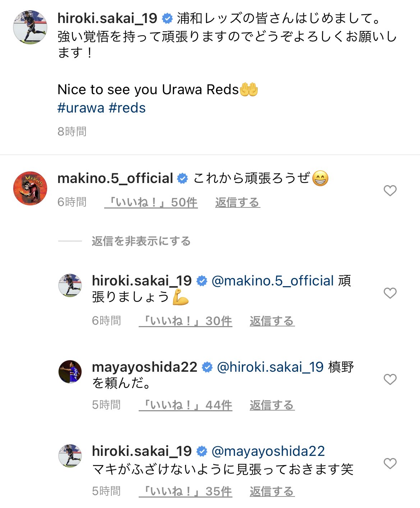Tap heart on hiroki.sakai_19's 頑張りましょう reply
420x508 pixels.
click(x=390, y=293)
